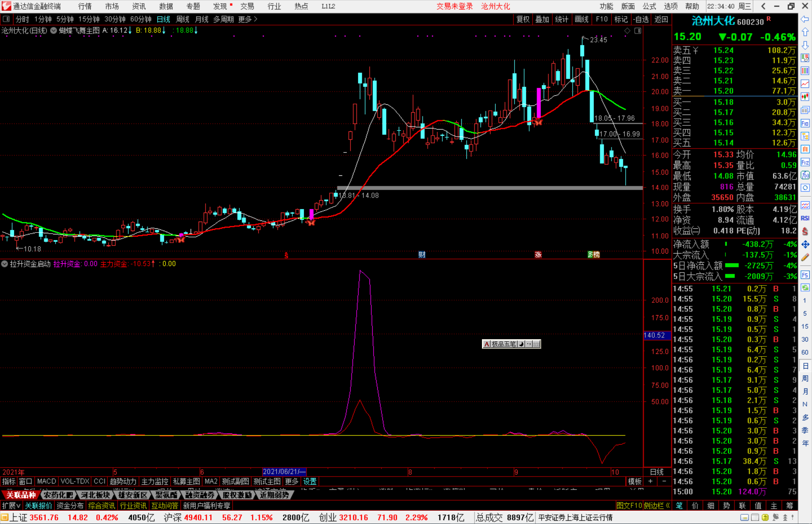Screen dimensions: 812x524
Task: Click the minus zoom-out chart button
Action: click(664, 482)
